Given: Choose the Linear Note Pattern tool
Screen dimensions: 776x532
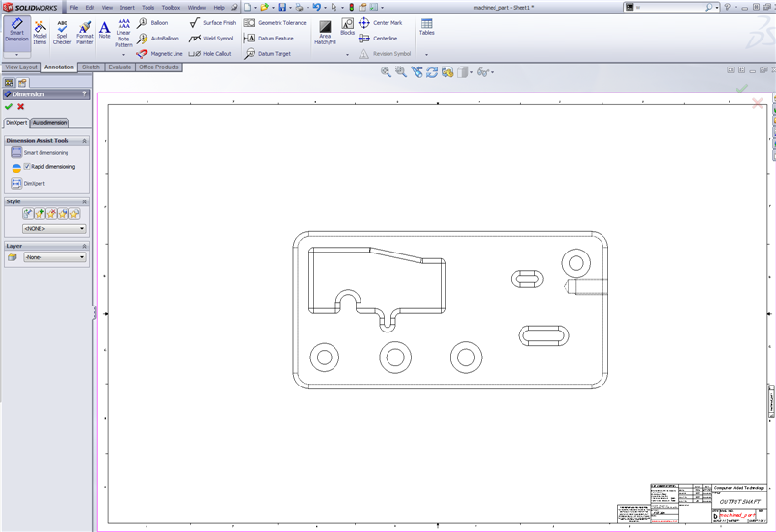Looking at the screenshot, I should 123,33.
